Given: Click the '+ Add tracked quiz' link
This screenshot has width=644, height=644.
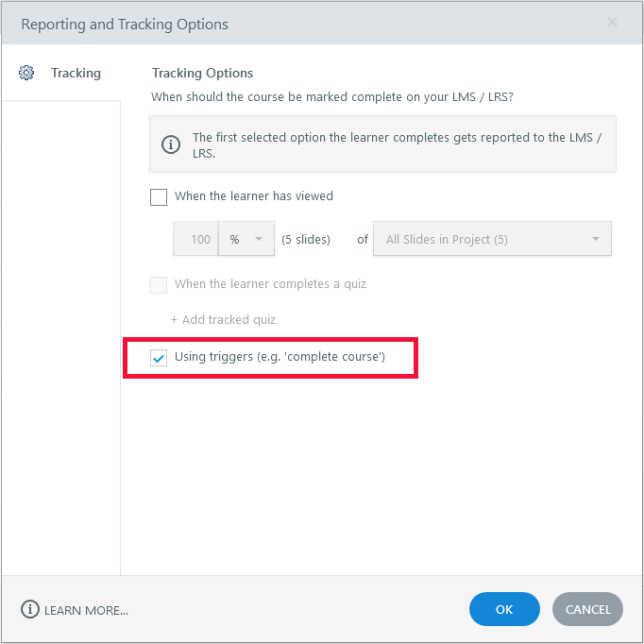Looking at the screenshot, I should pos(223,319).
